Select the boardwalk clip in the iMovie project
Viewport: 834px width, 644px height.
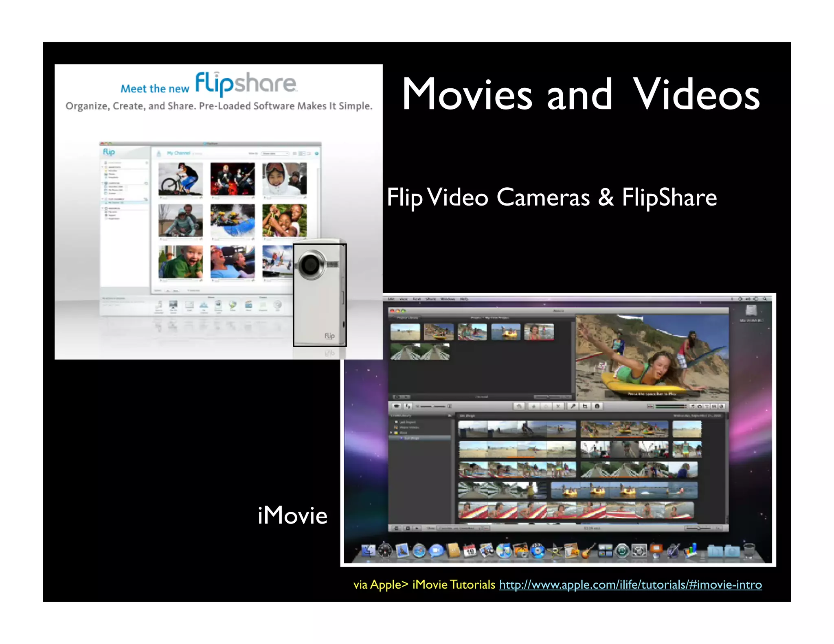pos(420,352)
